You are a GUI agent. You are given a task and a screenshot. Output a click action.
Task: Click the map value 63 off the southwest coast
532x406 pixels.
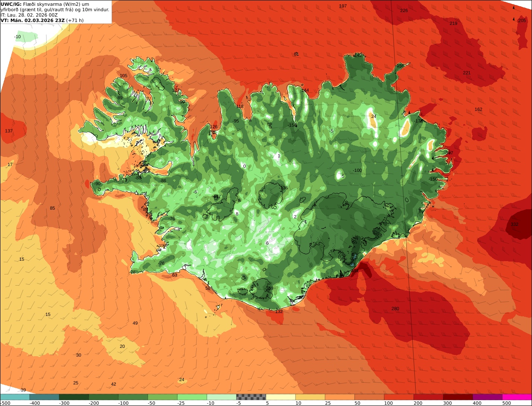[x=175, y=275]
